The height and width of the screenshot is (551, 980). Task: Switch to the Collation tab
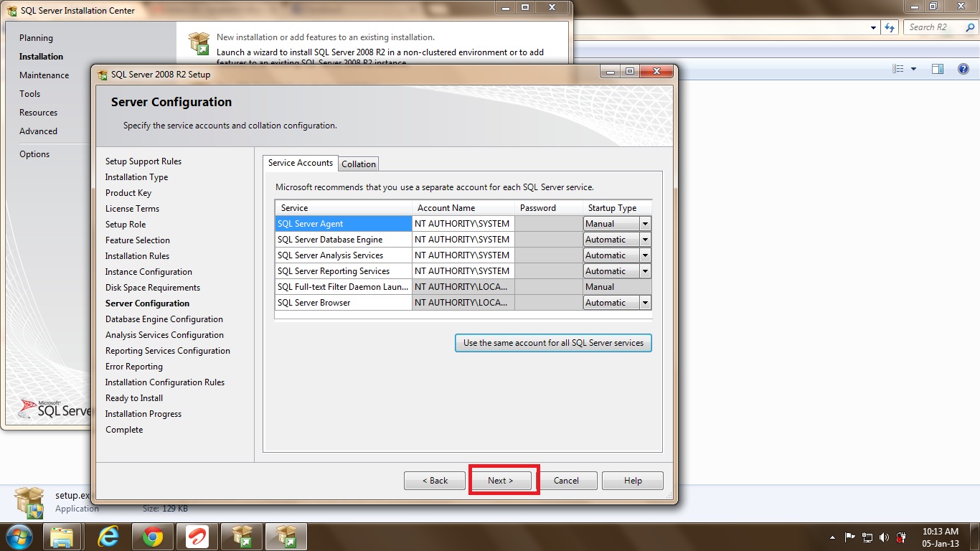click(359, 164)
